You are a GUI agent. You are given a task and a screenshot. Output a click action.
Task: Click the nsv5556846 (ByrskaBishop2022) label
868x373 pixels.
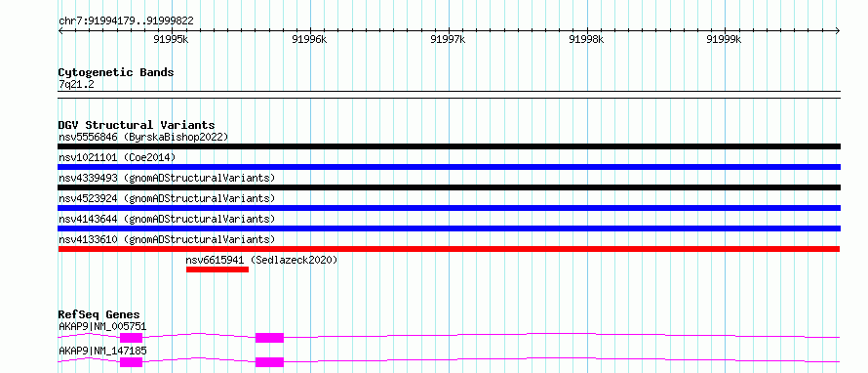143,137
